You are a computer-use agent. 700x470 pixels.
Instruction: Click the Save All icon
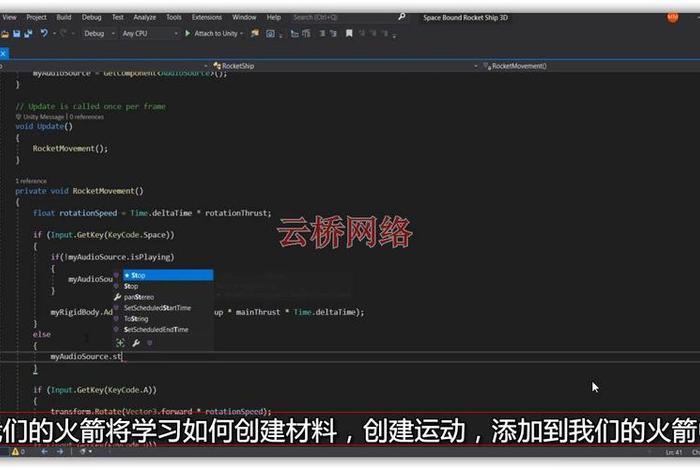pos(28,33)
